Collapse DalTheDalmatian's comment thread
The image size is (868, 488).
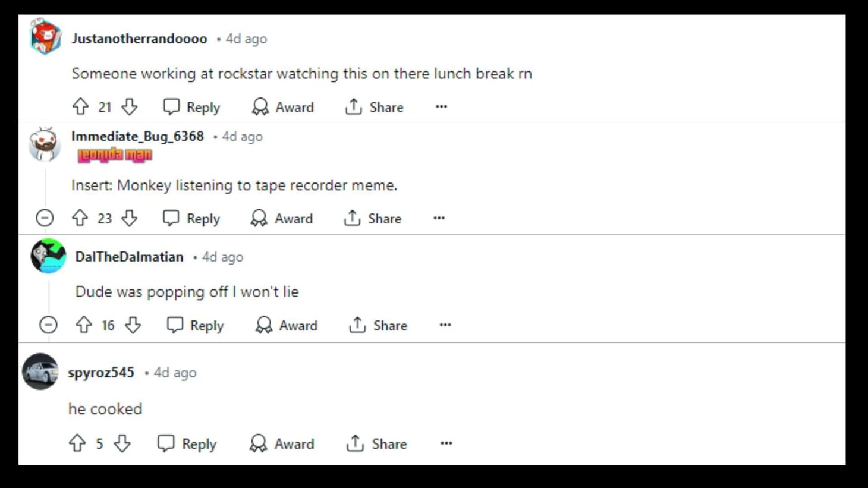coord(48,325)
